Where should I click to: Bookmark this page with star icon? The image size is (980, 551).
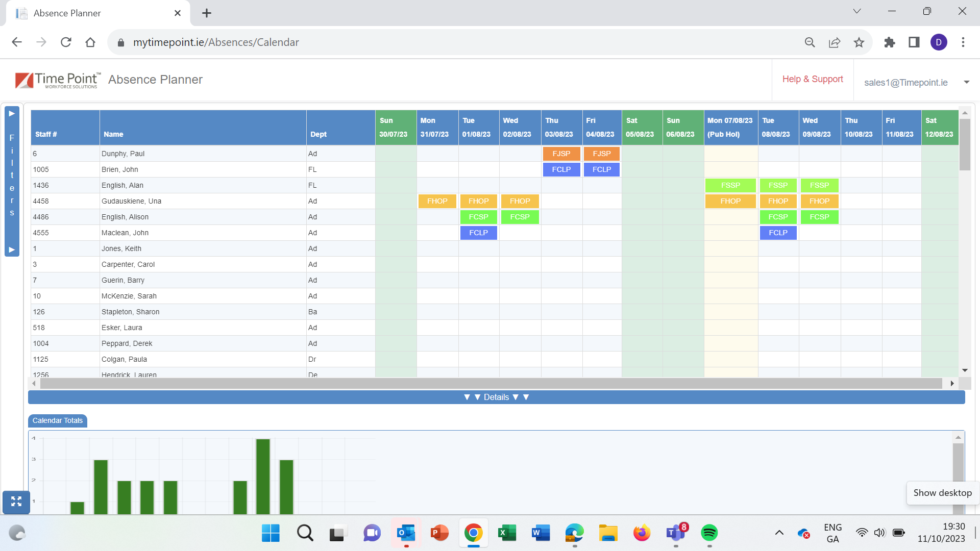(x=859, y=42)
